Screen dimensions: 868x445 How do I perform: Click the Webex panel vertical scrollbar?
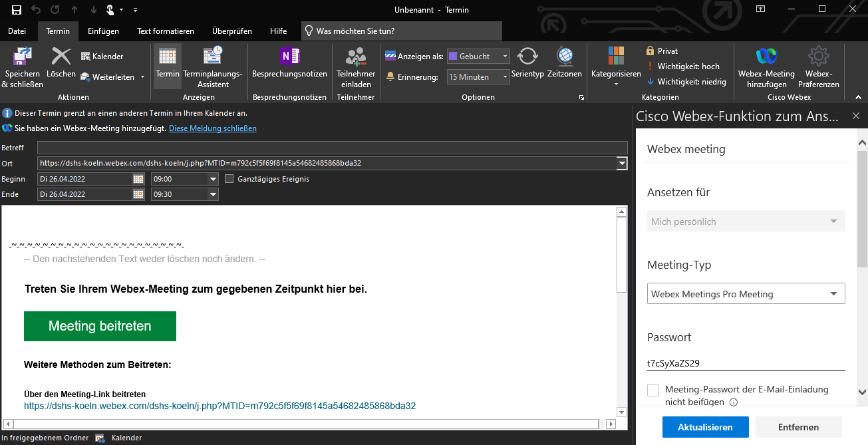(x=862, y=210)
